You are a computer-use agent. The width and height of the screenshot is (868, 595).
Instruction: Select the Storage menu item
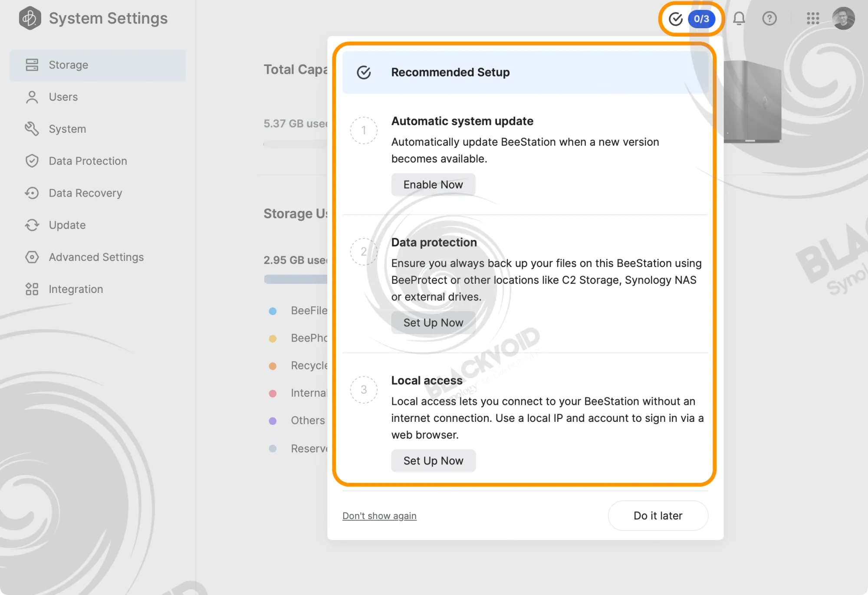pyautogui.click(x=98, y=65)
